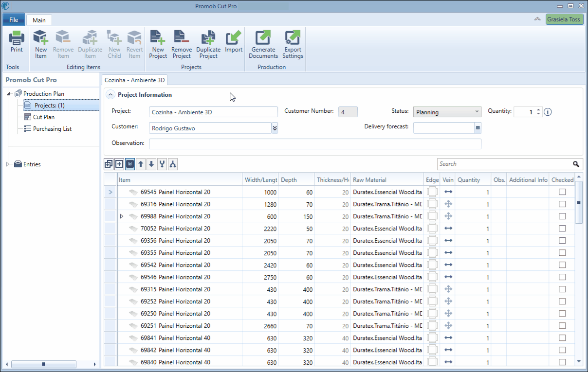The width and height of the screenshot is (588, 372).
Task: Mark item 69356 as checked
Action: tap(562, 241)
